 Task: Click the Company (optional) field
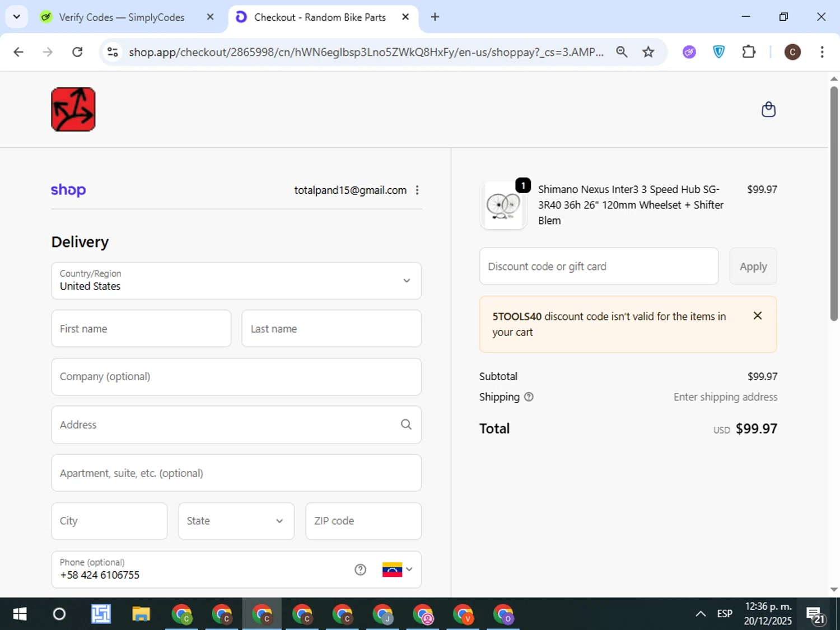coord(236,377)
